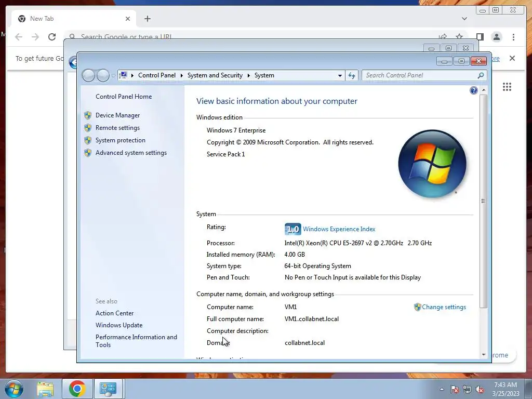Go to Control Panel Home
This screenshot has width=532, height=399.
(124, 97)
